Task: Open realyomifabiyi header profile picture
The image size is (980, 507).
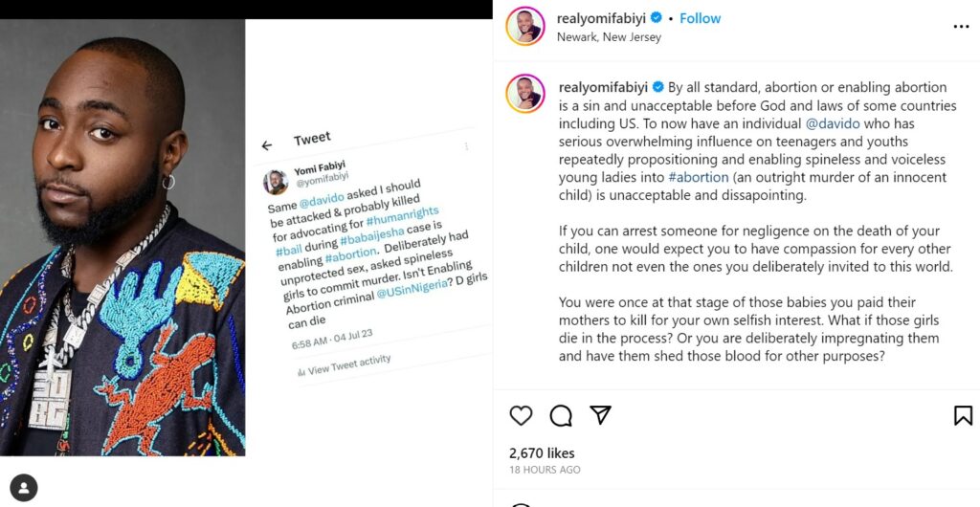Action: click(x=524, y=27)
